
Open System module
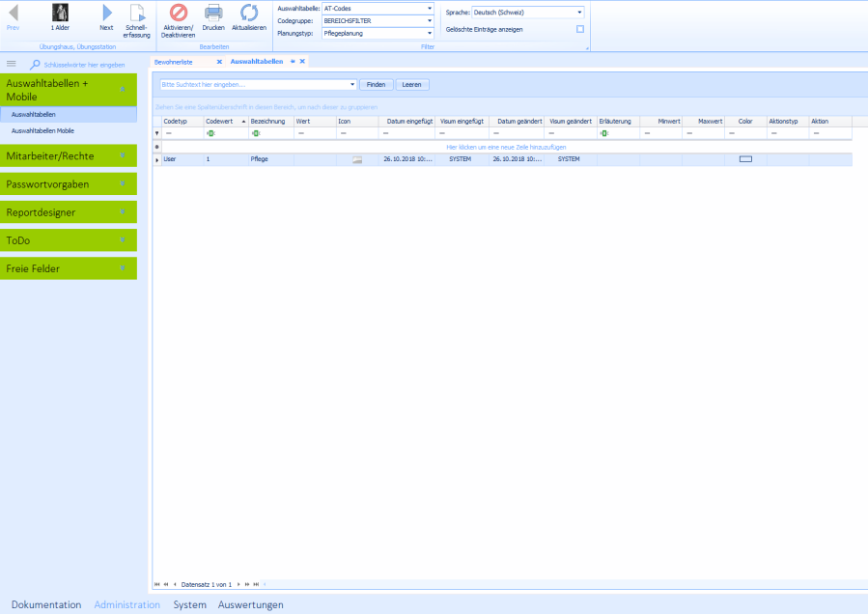(190, 605)
